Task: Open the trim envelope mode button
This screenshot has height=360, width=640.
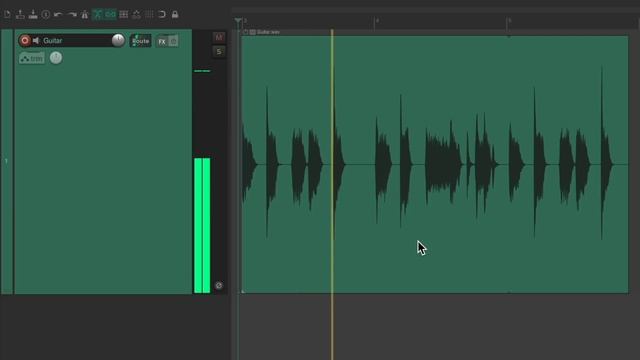Action: point(32,58)
